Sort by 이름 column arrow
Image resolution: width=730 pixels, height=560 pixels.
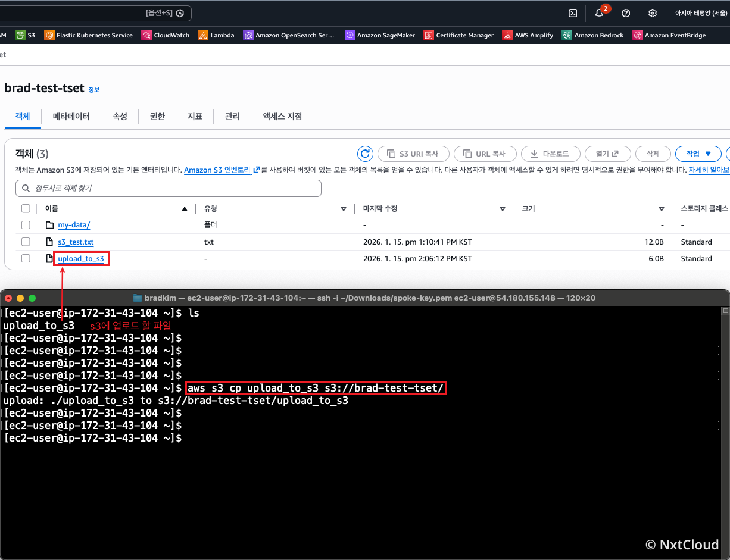tap(185, 209)
